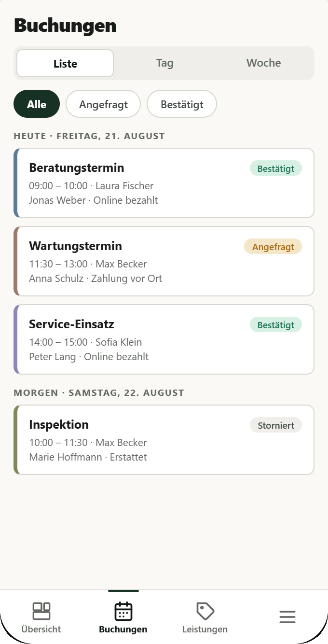328x644 pixels.
Task: Tap the Buchungen calendar icon
Action: (x=123, y=611)
